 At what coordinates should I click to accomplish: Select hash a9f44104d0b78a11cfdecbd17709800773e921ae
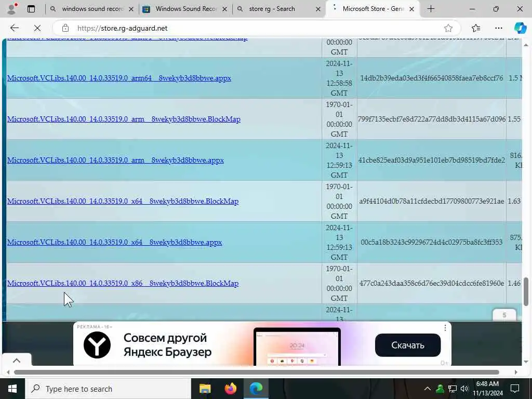point(432,201)
